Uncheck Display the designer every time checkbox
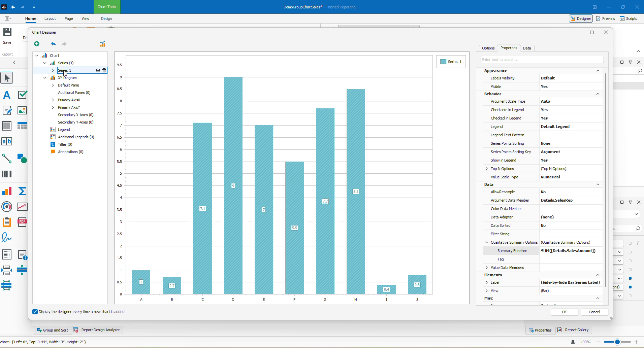 (x=35, y=312)
